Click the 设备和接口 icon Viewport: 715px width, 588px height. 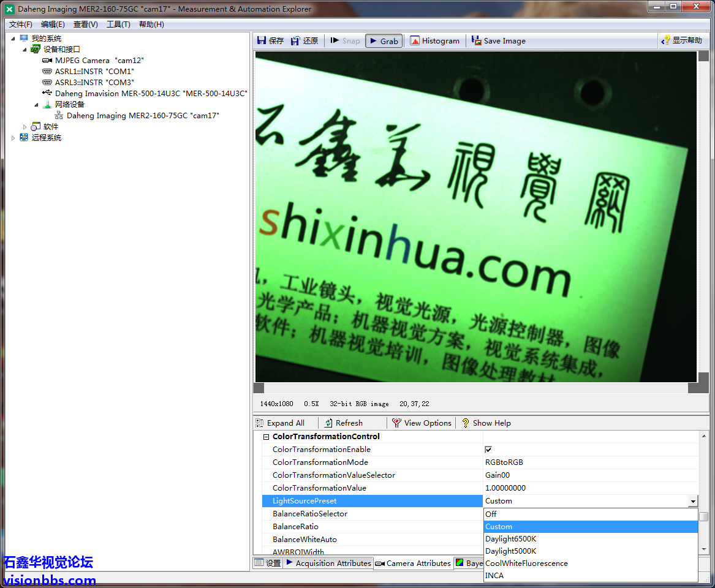click(x=36, y=49)
